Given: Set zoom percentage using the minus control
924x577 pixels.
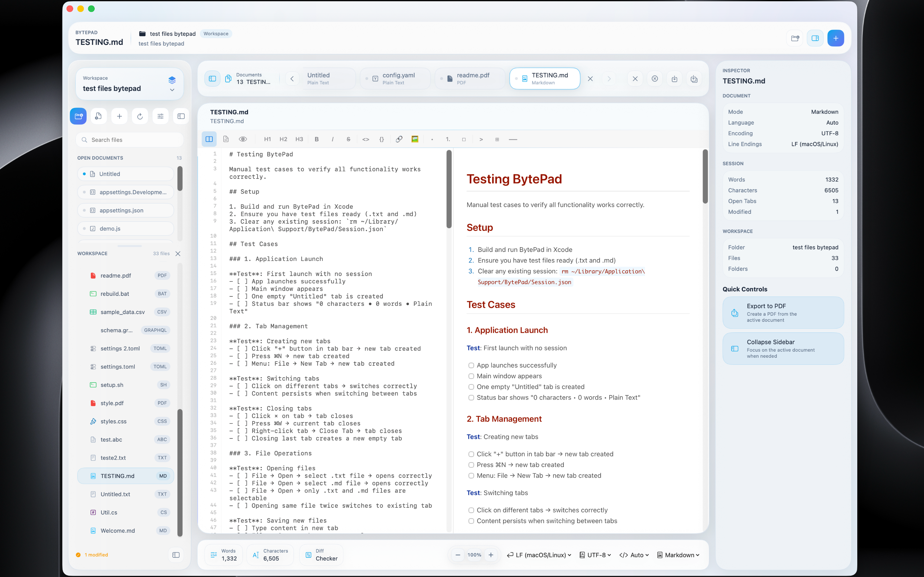Looking at the screenshot, I should click(458, 555).
